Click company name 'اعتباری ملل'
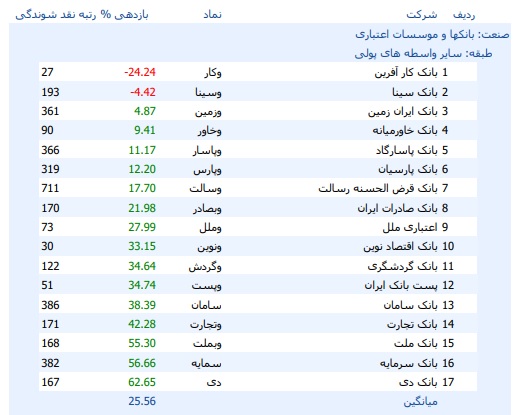 point(410,227)
